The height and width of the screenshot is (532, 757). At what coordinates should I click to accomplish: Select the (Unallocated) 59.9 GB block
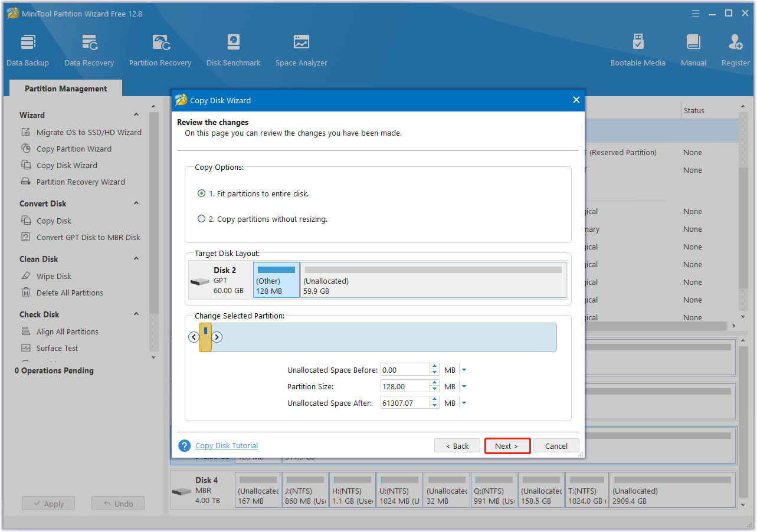[x=434, y=280]
